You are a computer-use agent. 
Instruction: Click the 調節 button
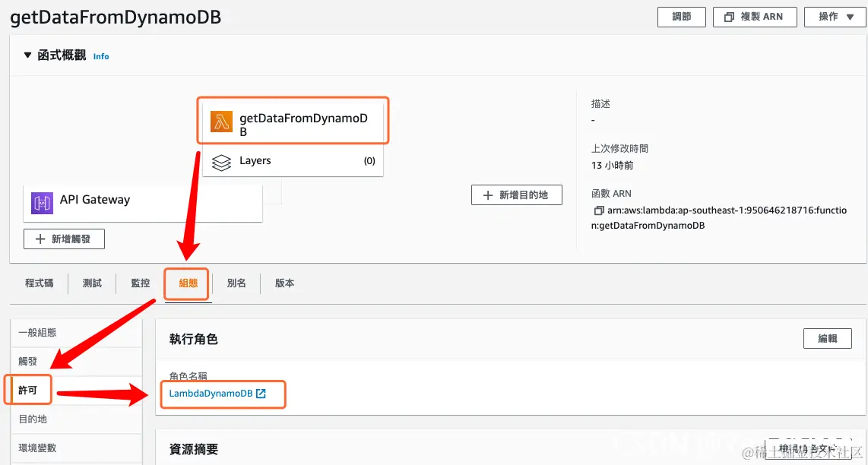pos(682,17)
